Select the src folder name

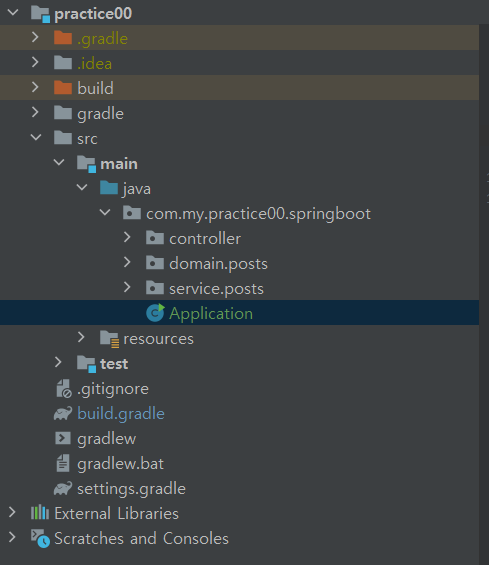click(x=87, y=139)
